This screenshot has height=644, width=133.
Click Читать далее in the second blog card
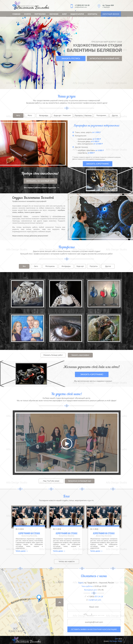(59, 551)
